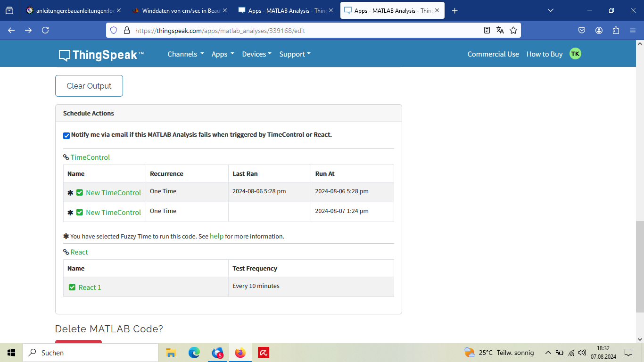The image size is (644, 362).
Task: Open Firefox extensions puzzle icon
Action: [616, 30]
